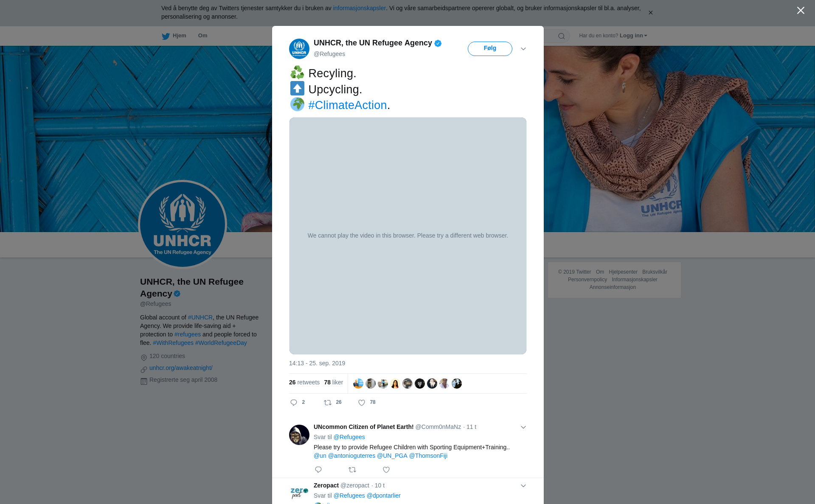The height and width of the screenshot is (504, 815).
Task: Click the retweet icon showing 26
Action: point(328,403)
